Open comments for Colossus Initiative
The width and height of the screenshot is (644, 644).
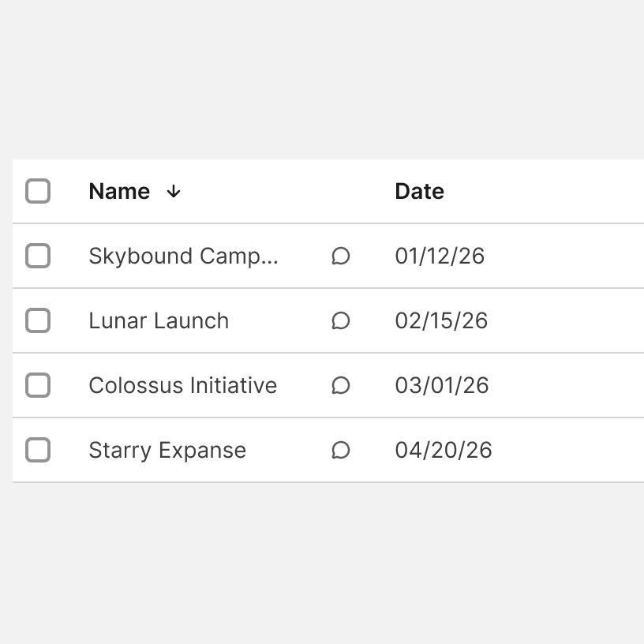coord(341,386)
